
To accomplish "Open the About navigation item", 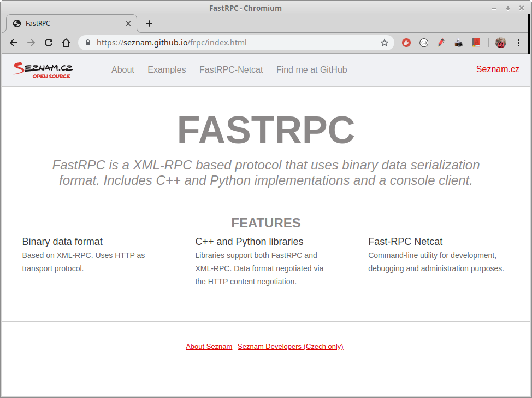I will pos(123,69).
